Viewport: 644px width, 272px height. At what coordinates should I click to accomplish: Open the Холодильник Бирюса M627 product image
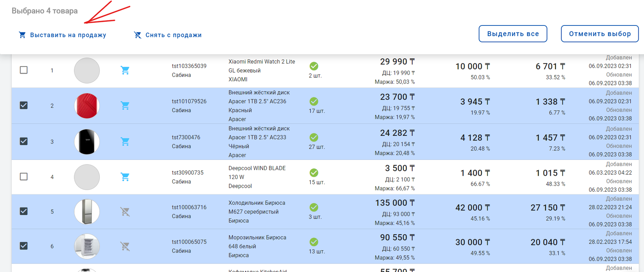87,212
